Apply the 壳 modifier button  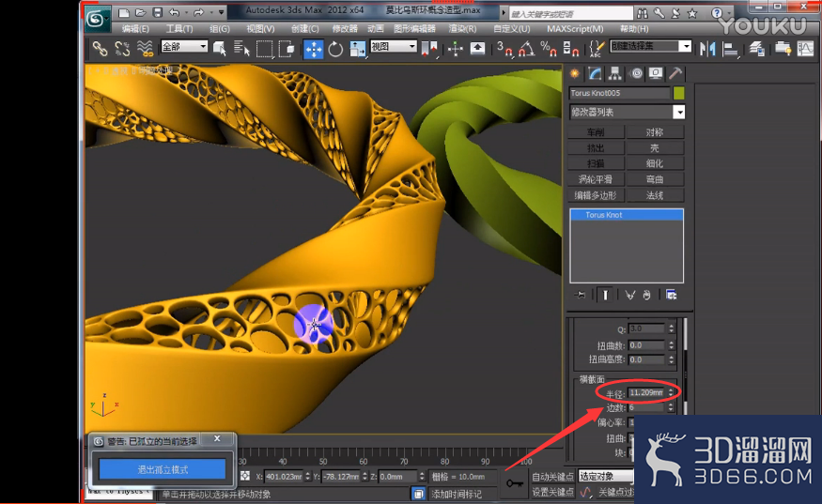point(655,147)
